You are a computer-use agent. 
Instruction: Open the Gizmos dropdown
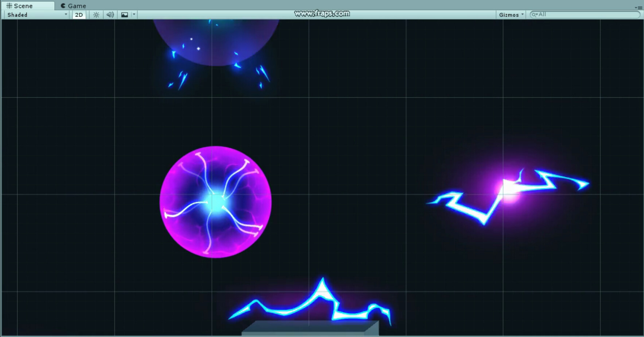tap(511, 15)
